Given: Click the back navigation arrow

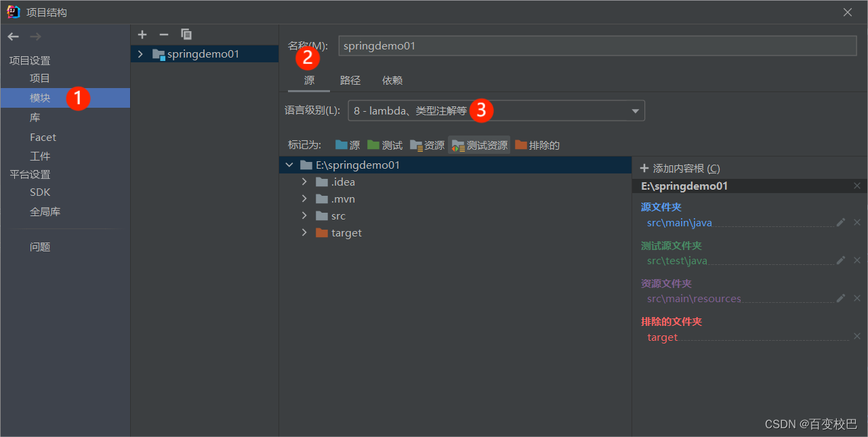Looking at the screenshot, I should 14,37.
